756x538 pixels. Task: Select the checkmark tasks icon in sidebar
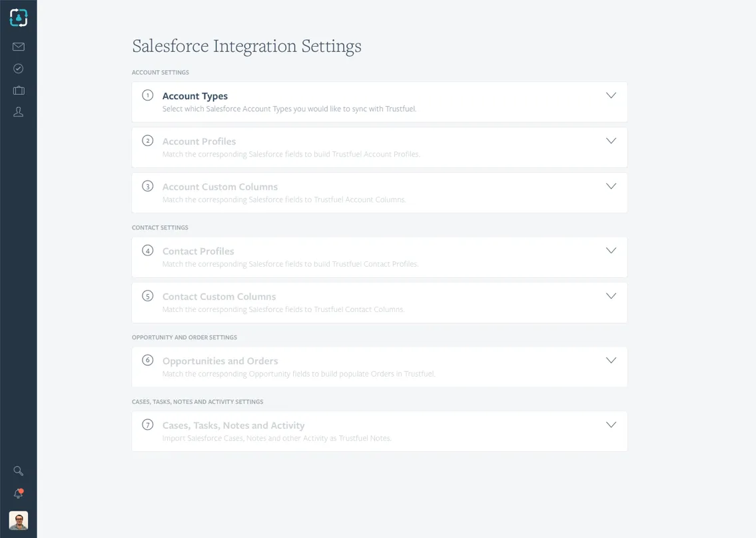(x=18, y=69)
